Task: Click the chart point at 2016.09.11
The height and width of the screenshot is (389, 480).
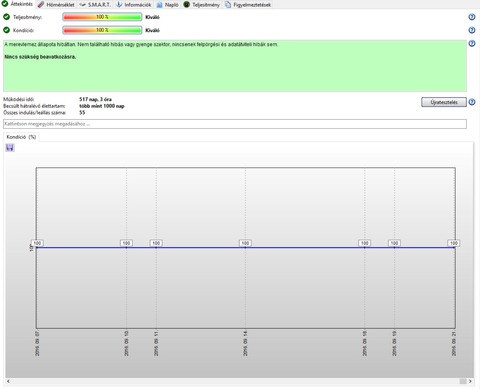Action: 156,247
